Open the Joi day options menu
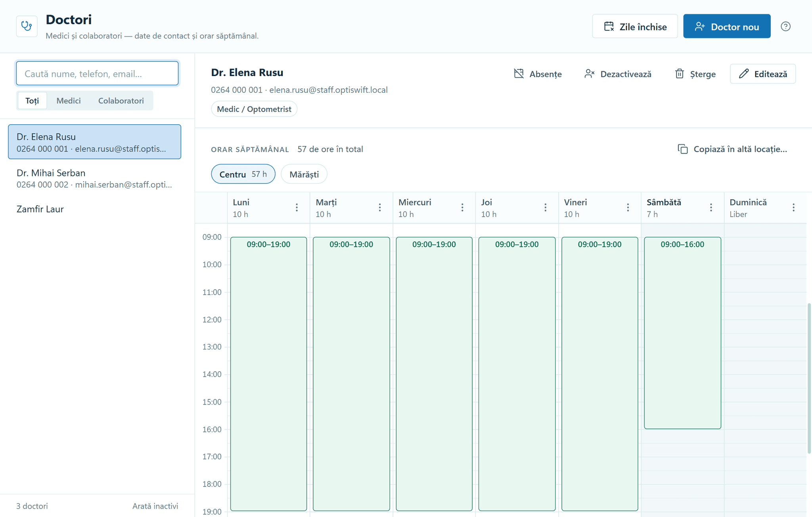 coord(545,208)
